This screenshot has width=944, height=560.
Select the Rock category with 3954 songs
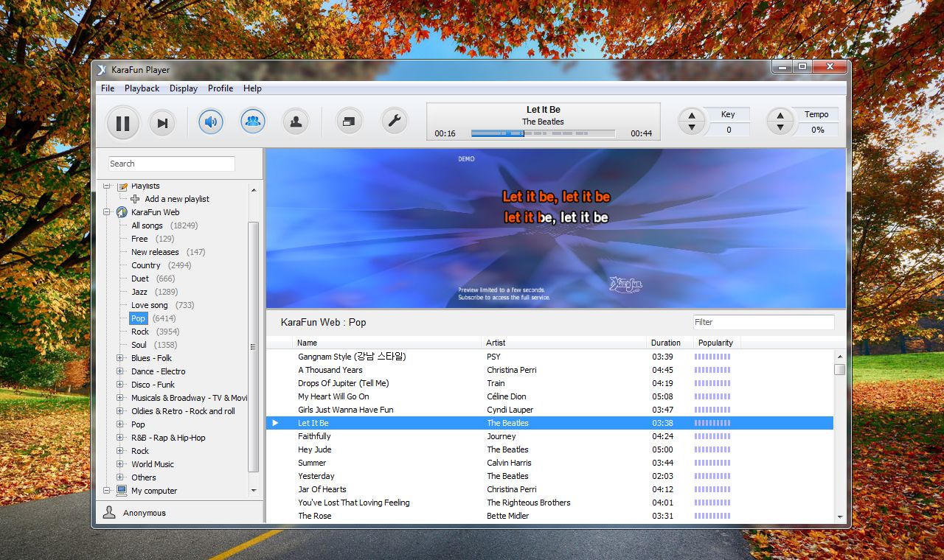pos(140,332)
